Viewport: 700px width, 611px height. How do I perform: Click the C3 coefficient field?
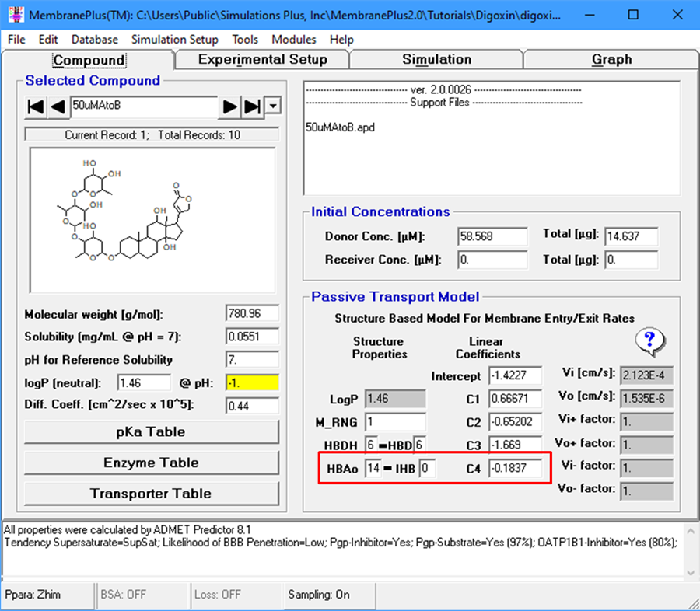pyautogui.click(x=515, y=445)
